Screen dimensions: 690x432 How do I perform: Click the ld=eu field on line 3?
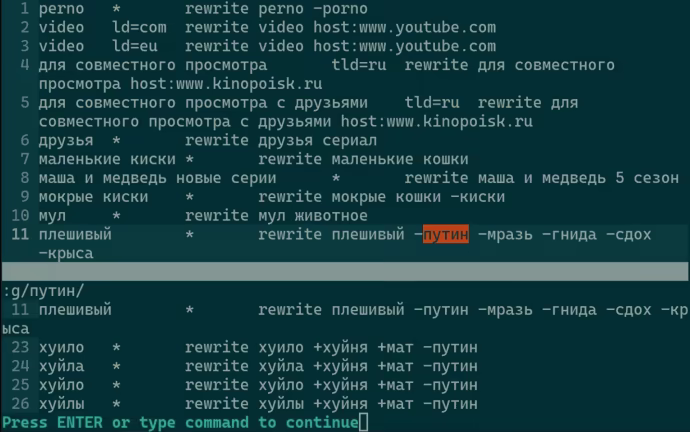[x=135, y=46]
